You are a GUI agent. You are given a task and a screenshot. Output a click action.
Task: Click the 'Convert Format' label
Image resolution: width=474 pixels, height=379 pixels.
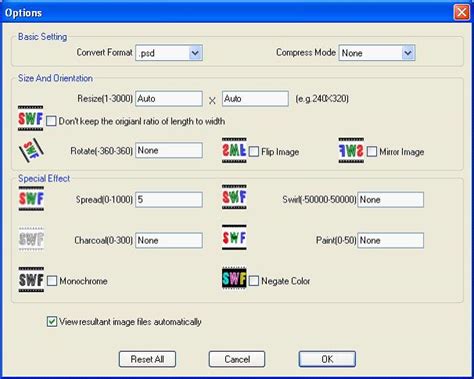[104, 52]
